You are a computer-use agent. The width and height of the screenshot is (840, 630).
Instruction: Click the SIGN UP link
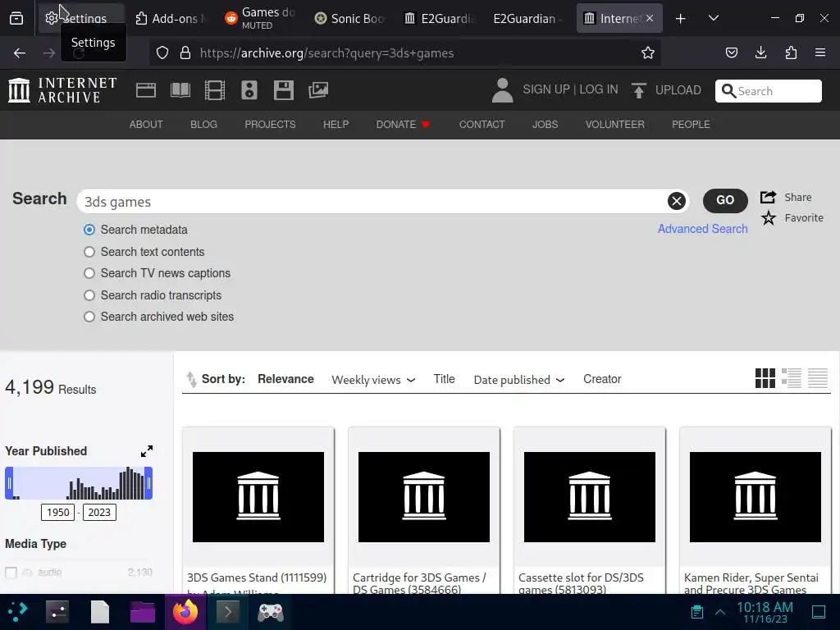tap(546, 89)
